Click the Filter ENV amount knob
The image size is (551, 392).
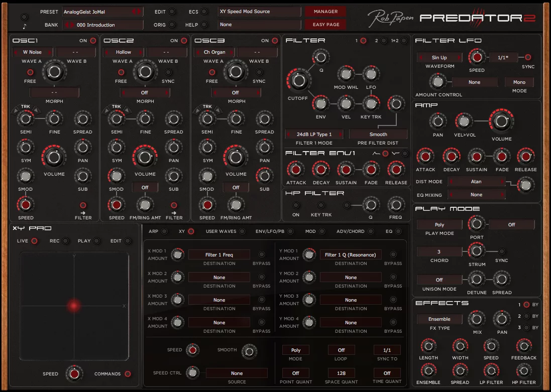(320, 103)
